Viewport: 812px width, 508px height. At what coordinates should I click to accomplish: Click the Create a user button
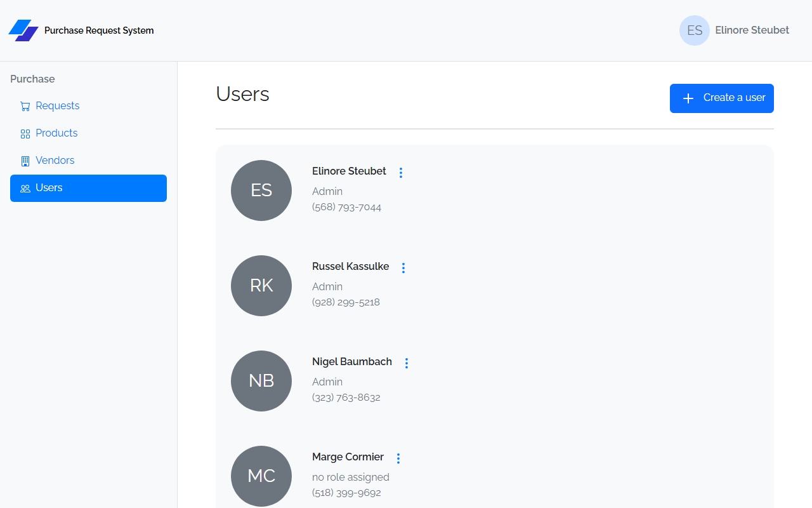[722, 98]
